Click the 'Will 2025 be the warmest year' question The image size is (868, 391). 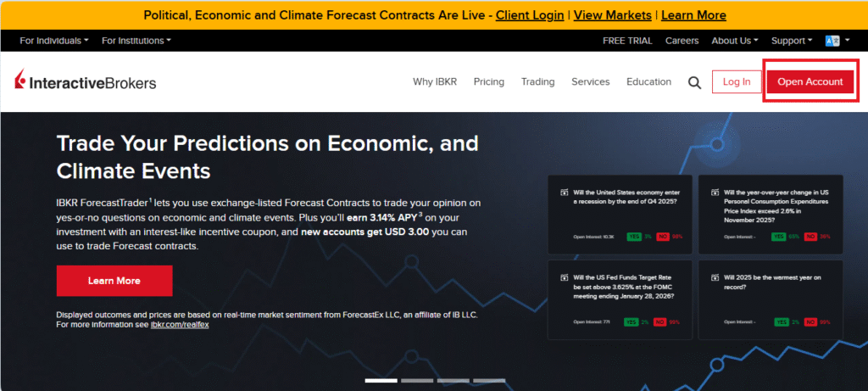click(x=773, y=282)
